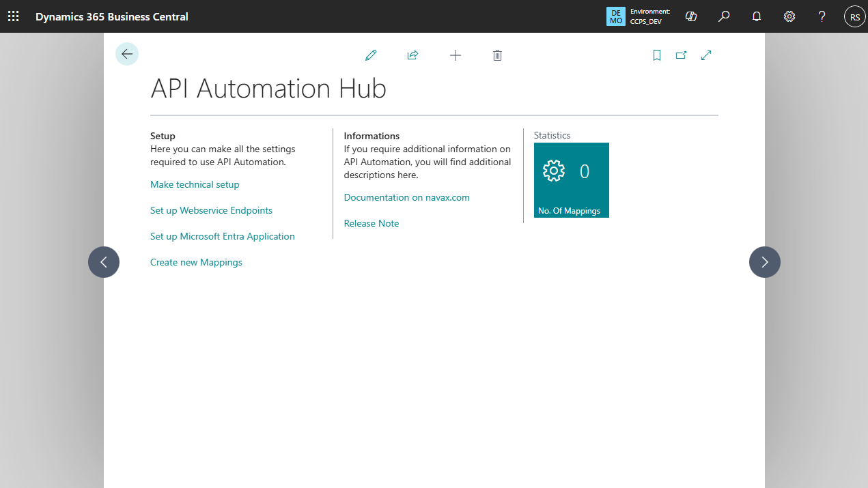The image size is (868, 488).
Task: Open the Help question mark
Action: coord(822,16)
